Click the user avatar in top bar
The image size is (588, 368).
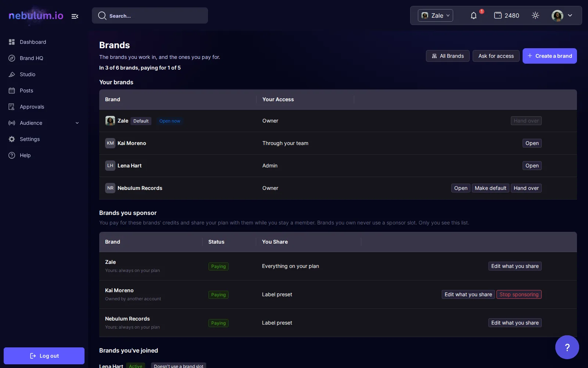(557, 15)
